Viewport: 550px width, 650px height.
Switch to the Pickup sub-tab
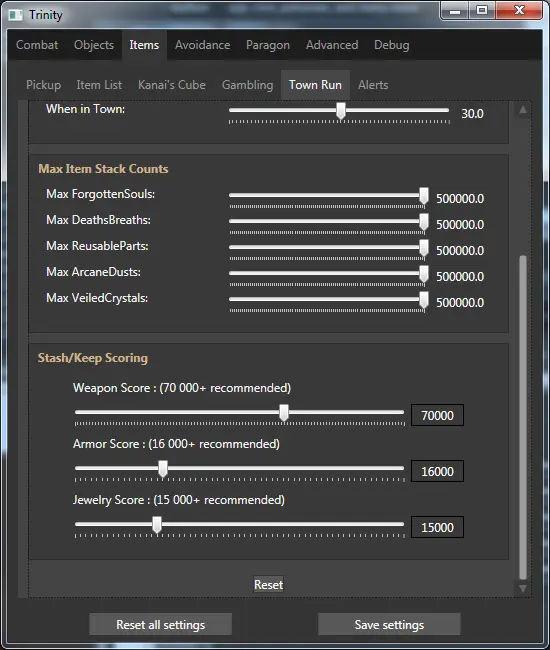point(44,85)
